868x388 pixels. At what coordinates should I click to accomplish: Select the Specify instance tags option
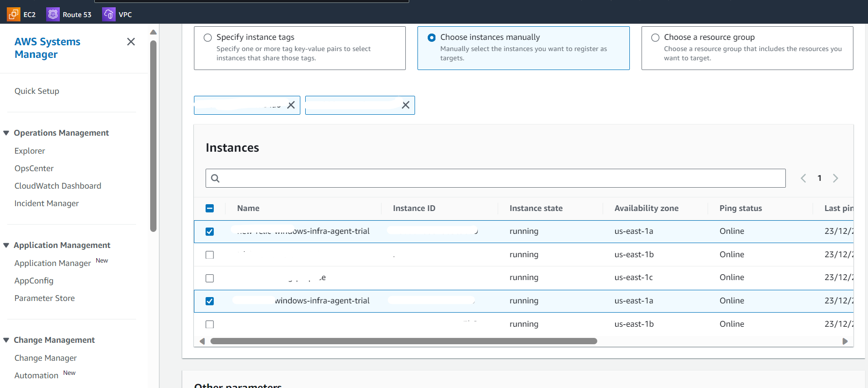(x=208, y=37)
